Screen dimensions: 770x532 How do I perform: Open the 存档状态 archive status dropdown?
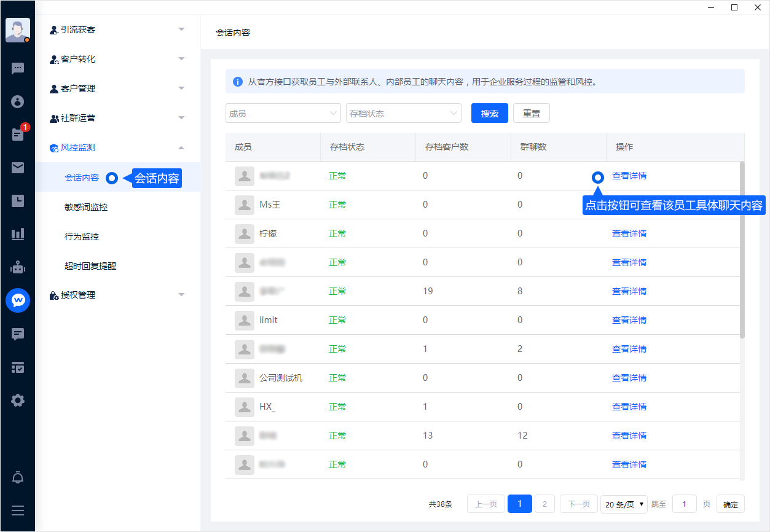403,114
